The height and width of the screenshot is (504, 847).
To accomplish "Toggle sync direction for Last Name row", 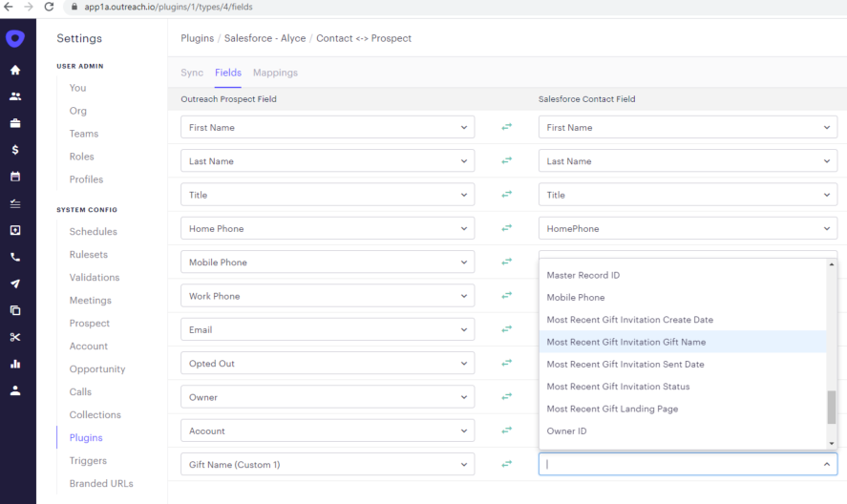I will coord(506,160).
